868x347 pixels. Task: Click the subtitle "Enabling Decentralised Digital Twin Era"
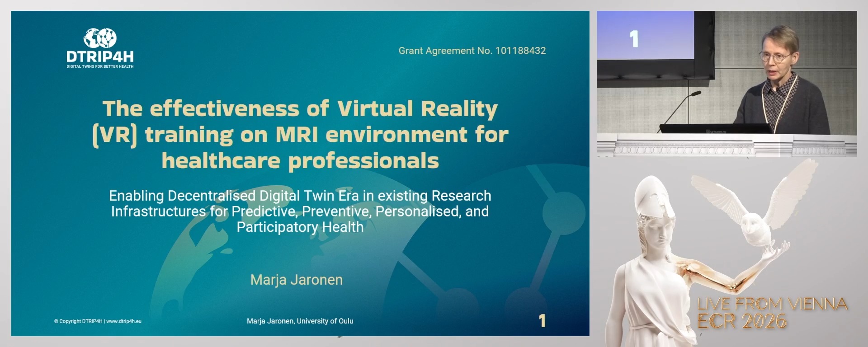(300, 211)
